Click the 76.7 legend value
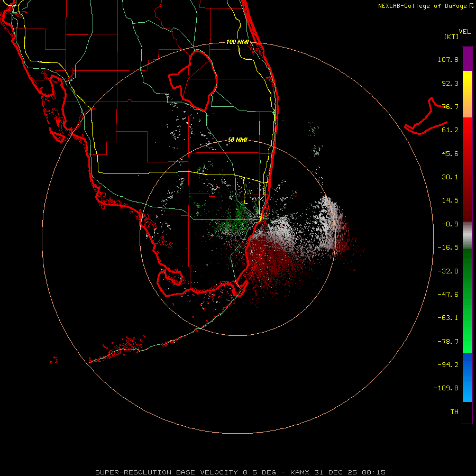Viewport: 476px width, 476px height. coord(450,106)
